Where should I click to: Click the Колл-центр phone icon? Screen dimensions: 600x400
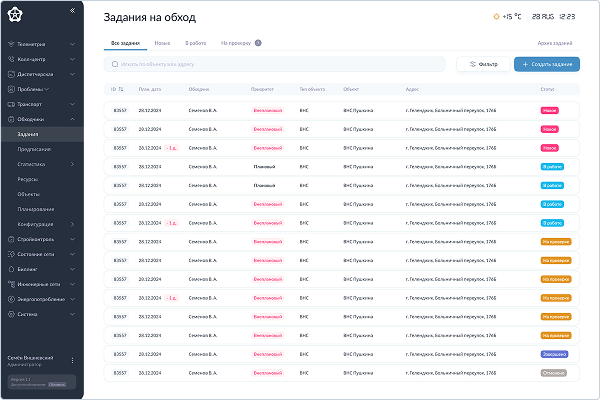(x=11, y=59)
